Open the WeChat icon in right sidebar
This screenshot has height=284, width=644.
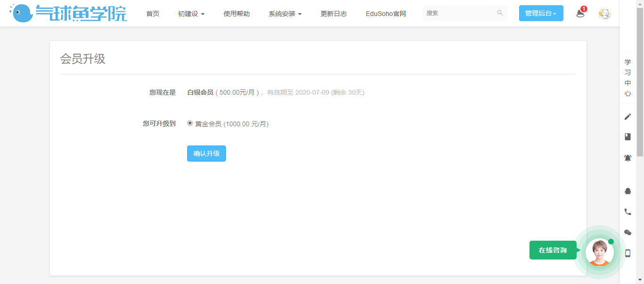(x=627, y=232)
